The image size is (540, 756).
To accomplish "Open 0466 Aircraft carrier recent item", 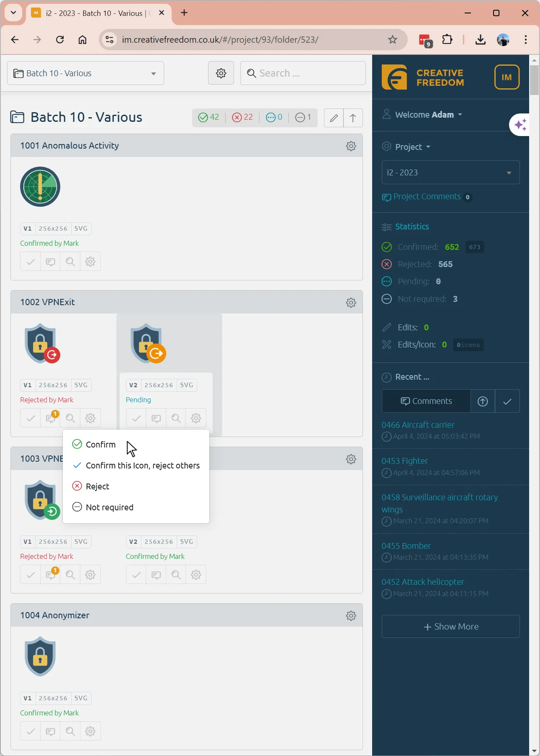I will click(x=418, y=425).
